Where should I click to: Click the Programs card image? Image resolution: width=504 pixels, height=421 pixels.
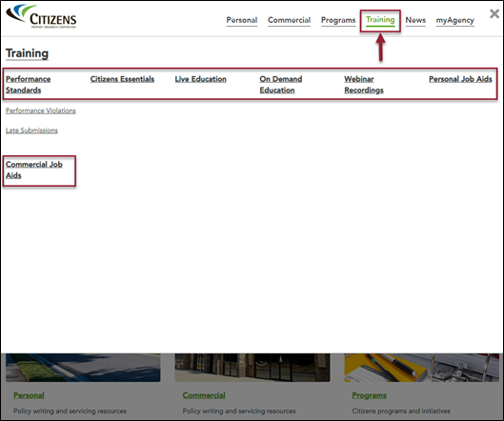421,368
